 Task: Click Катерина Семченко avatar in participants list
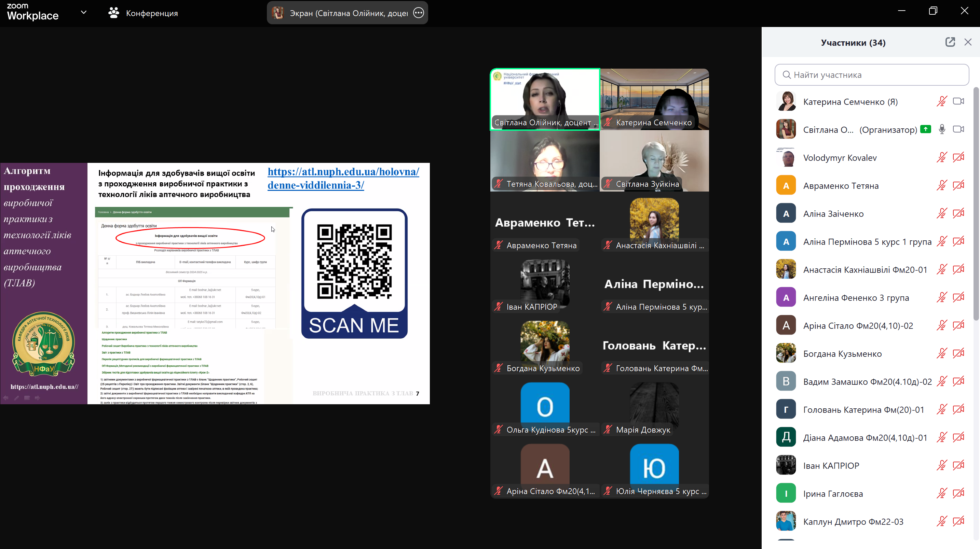pyautogui.click(x=786, y=101)
